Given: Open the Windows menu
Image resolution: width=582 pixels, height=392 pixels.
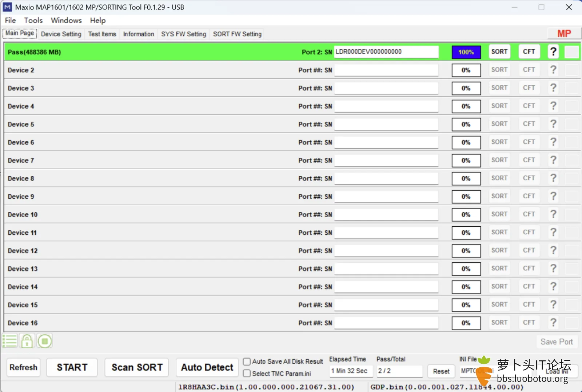Looking at the screenshot, I should tap(66, 20).
